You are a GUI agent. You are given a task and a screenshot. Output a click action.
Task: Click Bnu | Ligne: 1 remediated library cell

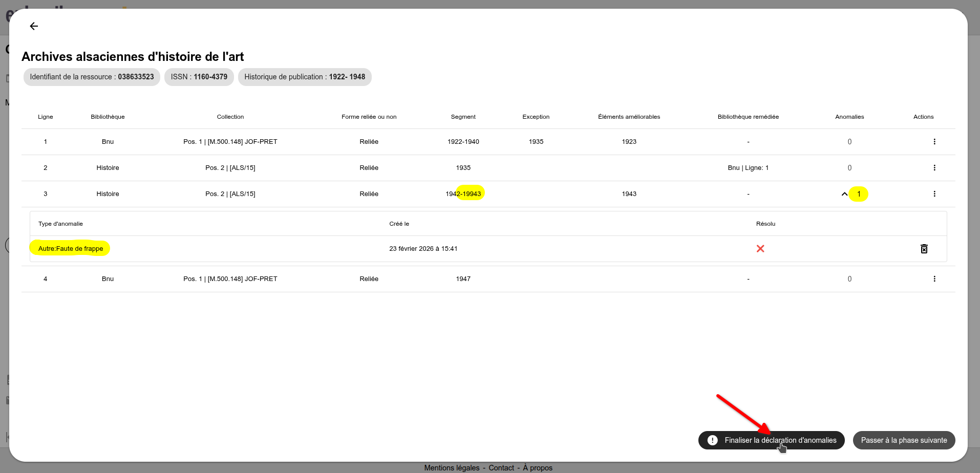click(748, 168)
